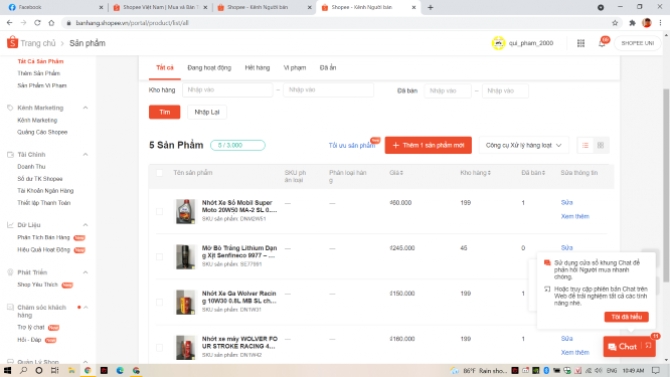Click the 5 / 3.000 product quota bar

coord(238,145)
